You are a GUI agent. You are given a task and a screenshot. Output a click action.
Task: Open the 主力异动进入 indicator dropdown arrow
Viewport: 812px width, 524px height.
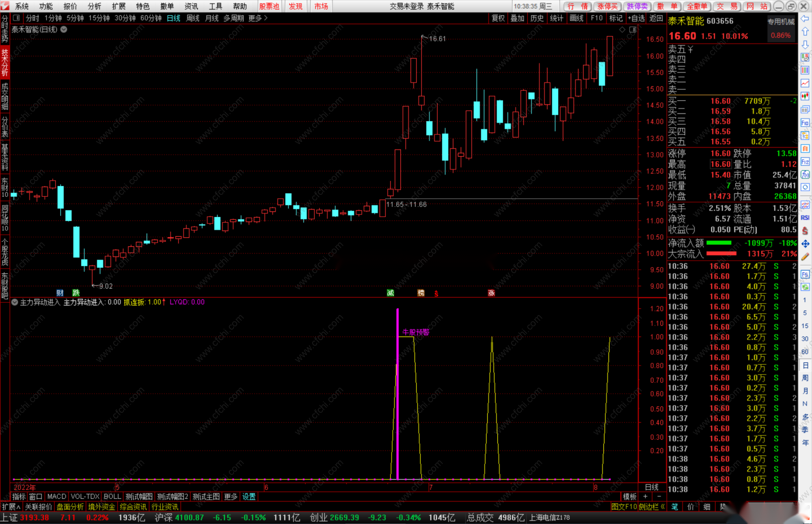point(15,302)
